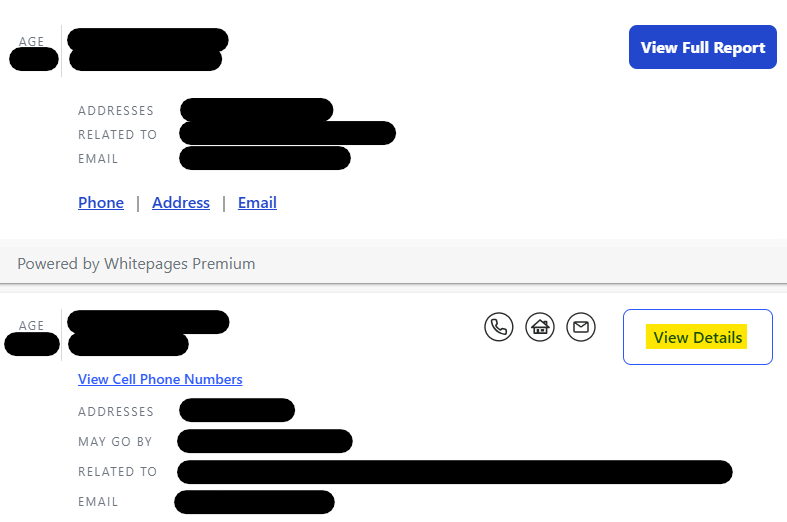Open the View Full Report button
787x522 pixels.
pyautogui.click(x=702, y=47)
